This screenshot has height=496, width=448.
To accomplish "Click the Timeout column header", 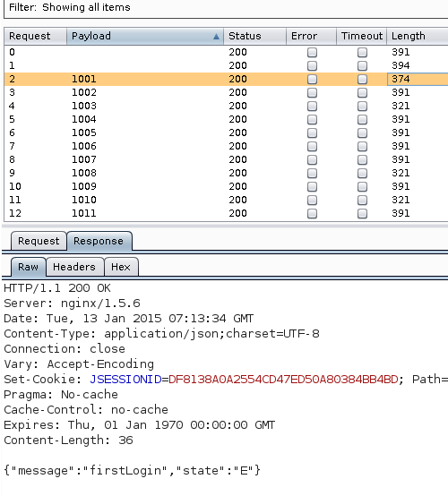I will tap(361, 36).
